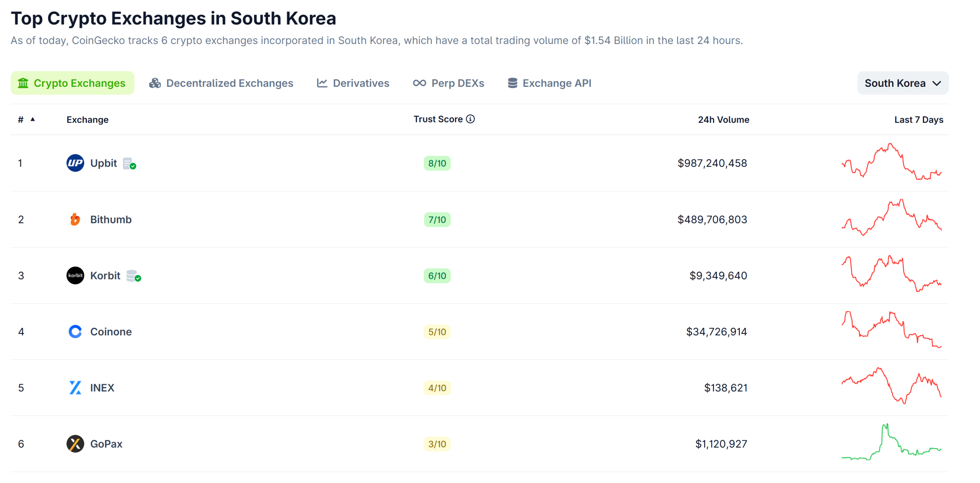980x483 pixels.
Task: Click the reserves badge next to Korbit
Action: point(133,276)
